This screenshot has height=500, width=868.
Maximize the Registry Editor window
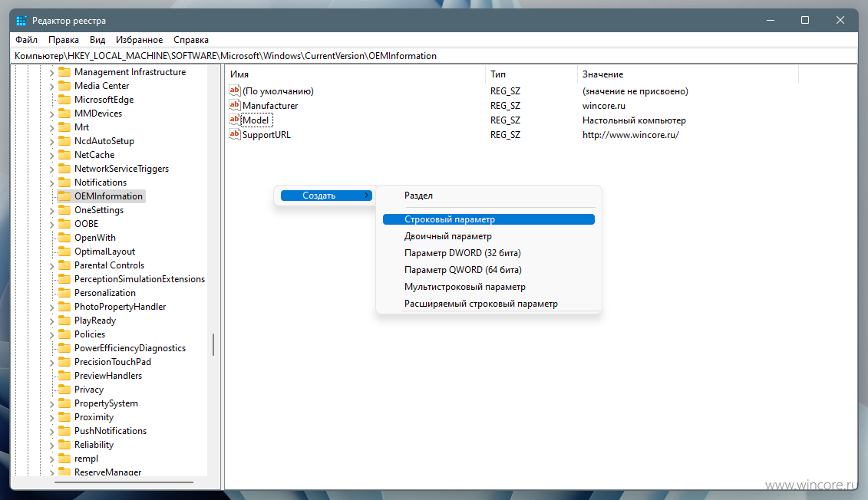click(x=805, y=21)
